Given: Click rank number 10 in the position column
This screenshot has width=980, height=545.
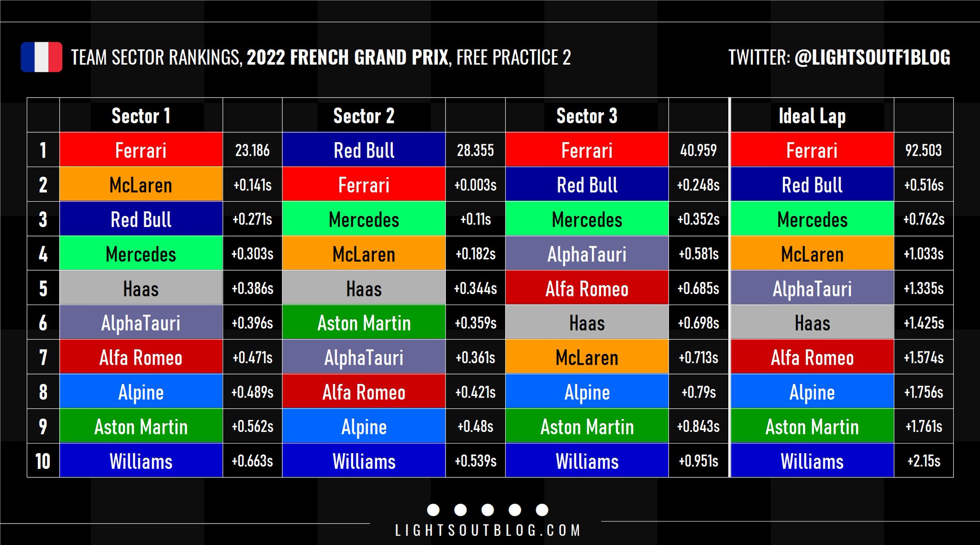Looking at the screenshot, I should tap(43, 461).
